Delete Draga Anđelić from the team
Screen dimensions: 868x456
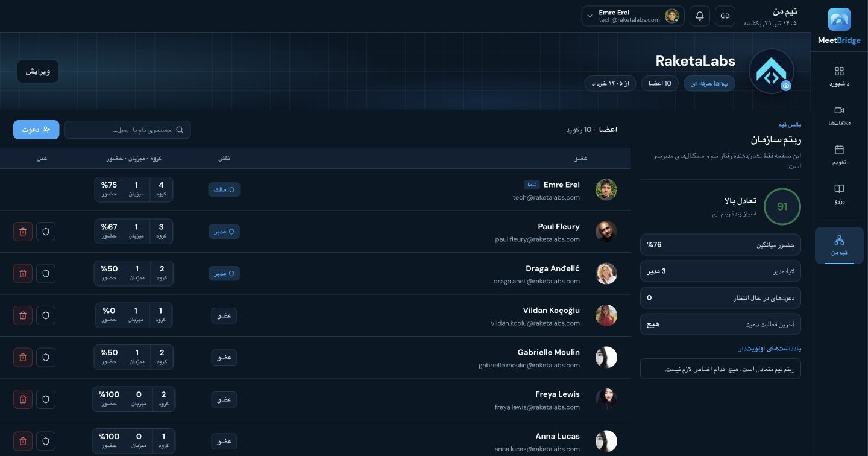(x=23, y=273)
